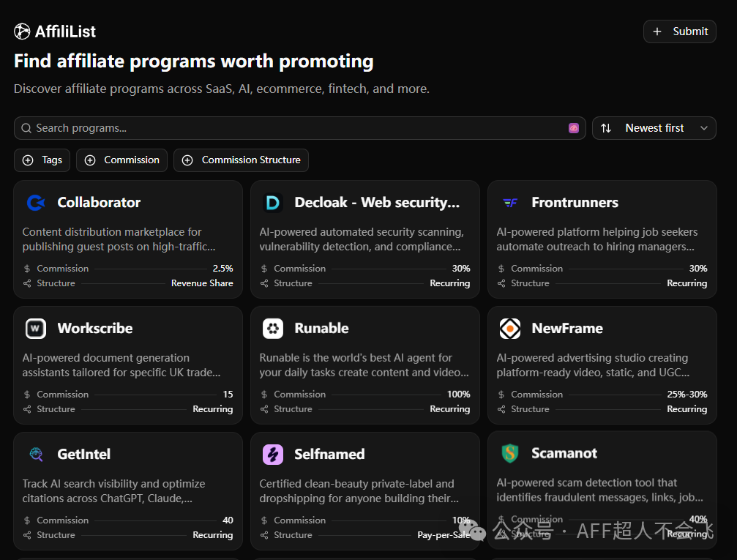The width and height of the screenshot is (737, 560).
Task: Click the AffiliList brand name
Action: coord(65,31)
